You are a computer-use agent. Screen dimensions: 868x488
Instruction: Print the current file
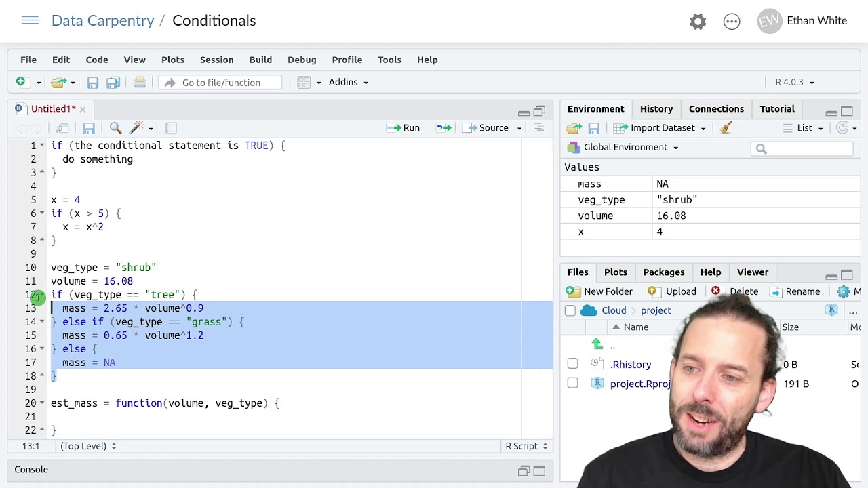pos(140,83)
